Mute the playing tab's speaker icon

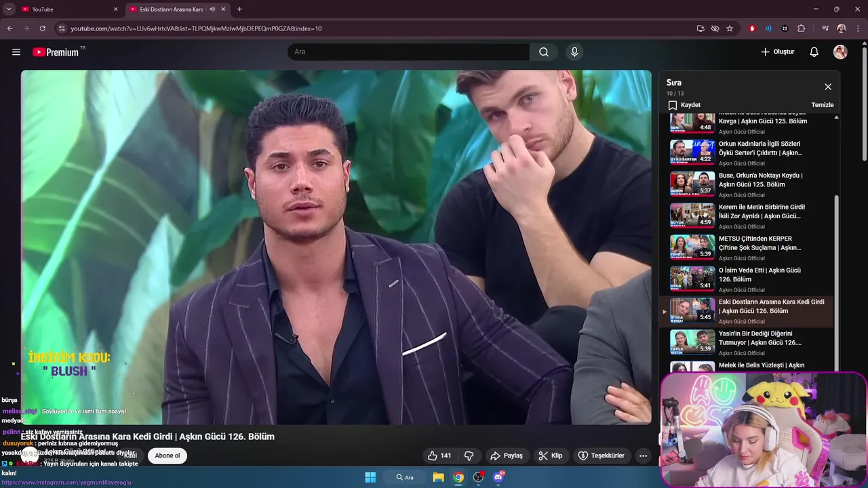tap(212, 9)
